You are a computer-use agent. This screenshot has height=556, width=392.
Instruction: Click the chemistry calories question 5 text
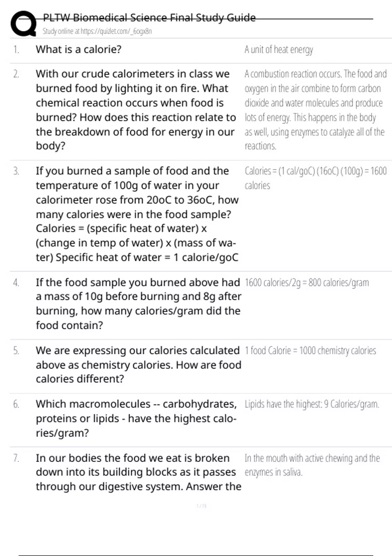pos(139,364)
